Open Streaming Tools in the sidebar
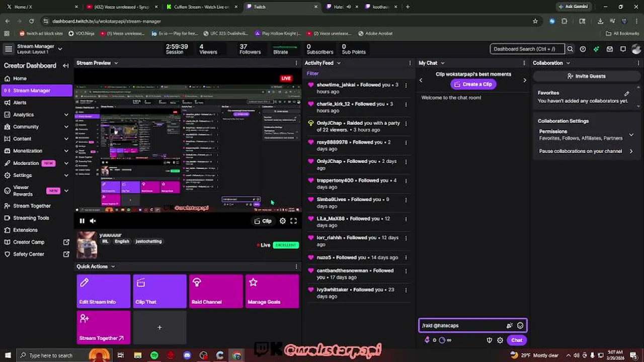Image resolution: width=644 pixels, height=362 pixels. tap(36, 218)
